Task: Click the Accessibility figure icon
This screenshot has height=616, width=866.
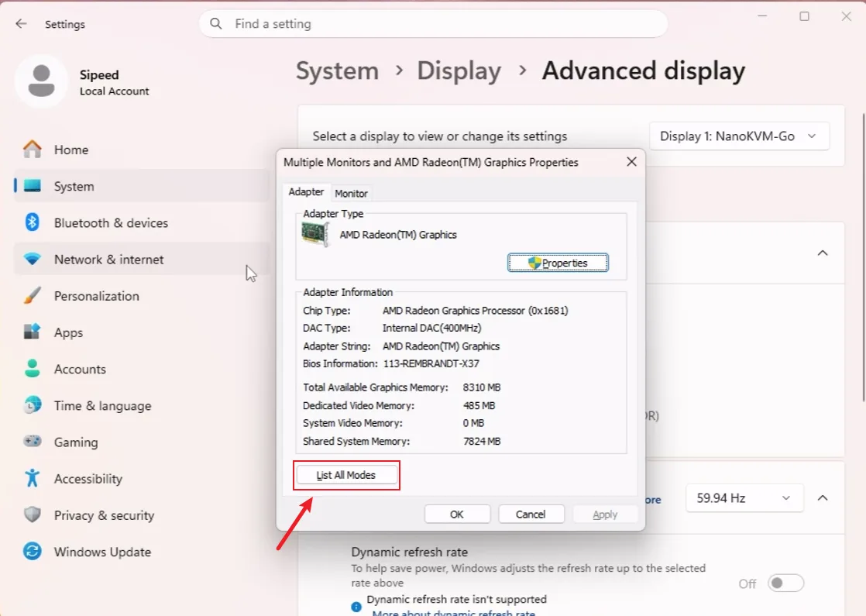Action: coord(32,478)
